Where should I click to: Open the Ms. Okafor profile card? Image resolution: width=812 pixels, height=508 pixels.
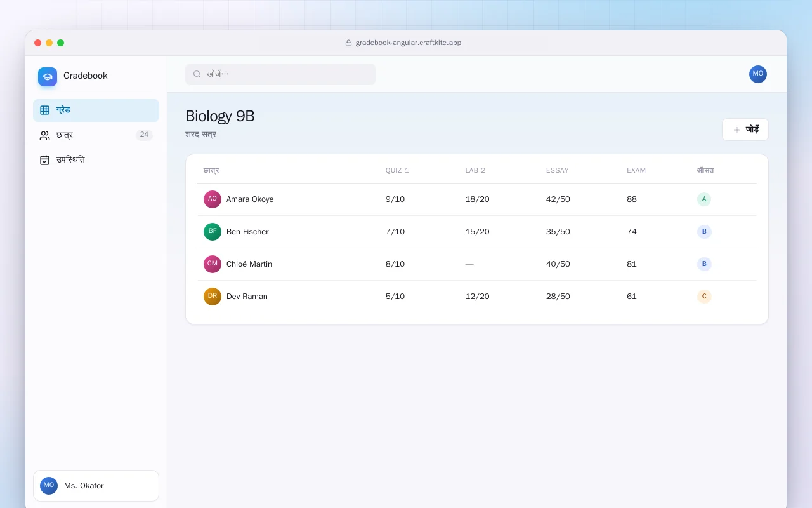click(96, 486)
